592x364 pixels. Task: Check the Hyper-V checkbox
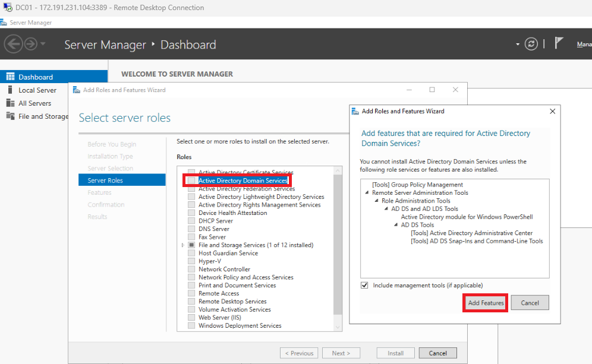pos(191,261)
